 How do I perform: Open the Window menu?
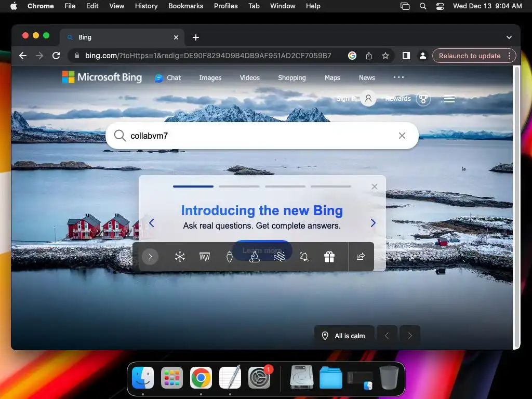[283, 6]
